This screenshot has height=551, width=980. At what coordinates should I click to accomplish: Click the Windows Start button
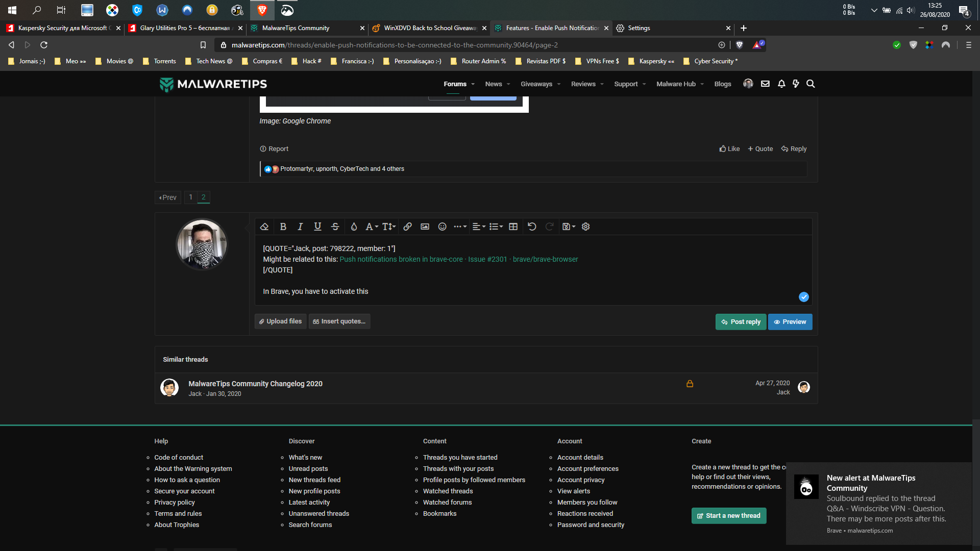(x=12, y=10)
